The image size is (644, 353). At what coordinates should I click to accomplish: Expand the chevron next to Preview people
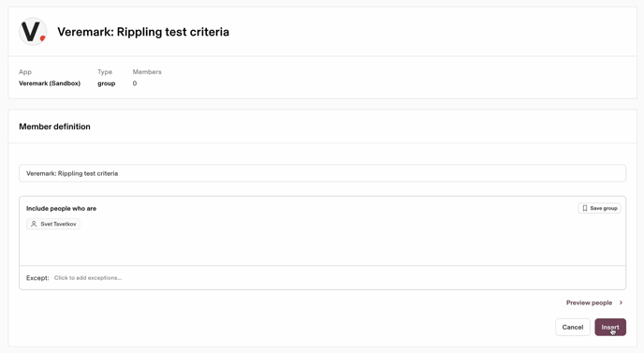coord(621,302)
